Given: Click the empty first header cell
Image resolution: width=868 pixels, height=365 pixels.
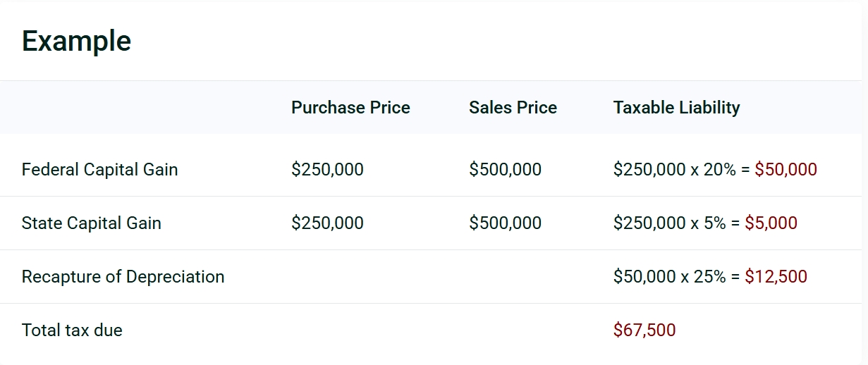Looking at the screenshot, I should (141, 108).
